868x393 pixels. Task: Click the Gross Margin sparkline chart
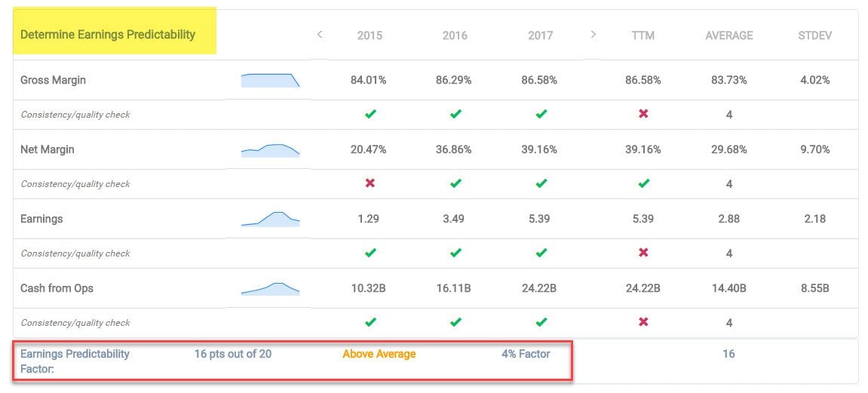click(270, 81)
